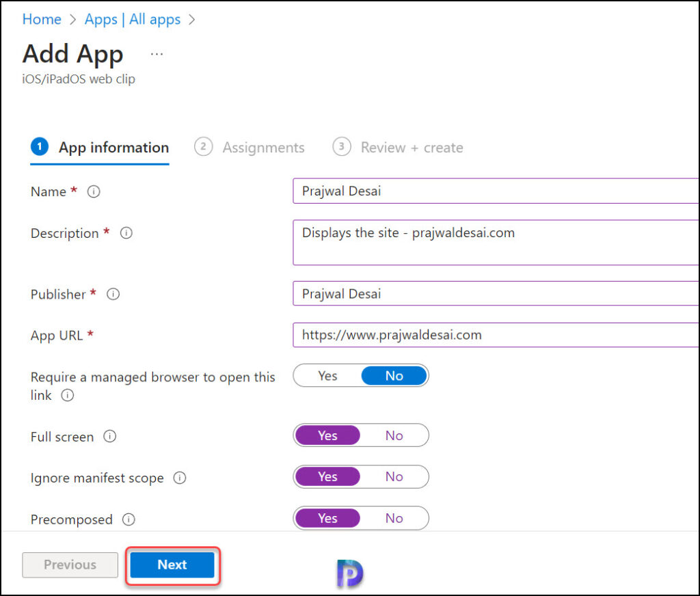
Task: Click the 'iOS/iPadOS web clip' subtitle
Action: (x=79, y=79)
